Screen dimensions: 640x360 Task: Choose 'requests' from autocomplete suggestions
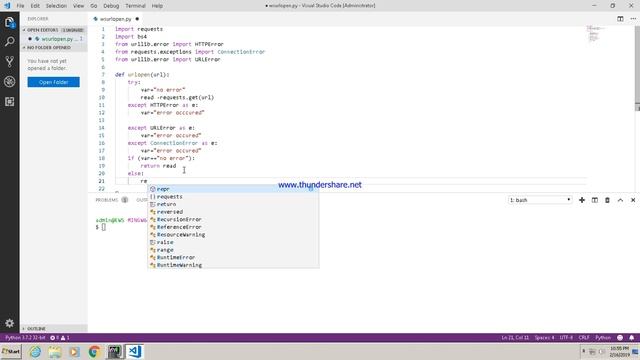tap(233, 197)
